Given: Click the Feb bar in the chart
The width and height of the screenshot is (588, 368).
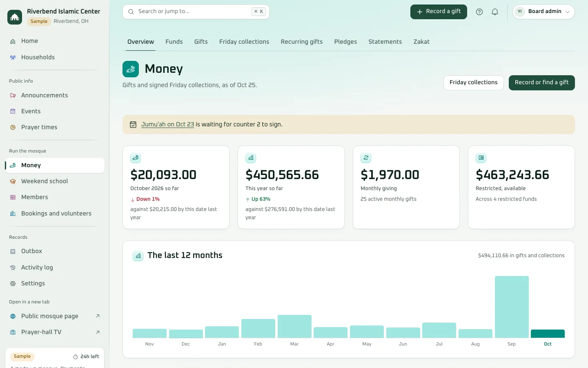Looking at the screenshot, I should pyautogui.click(x=258, y=328).
